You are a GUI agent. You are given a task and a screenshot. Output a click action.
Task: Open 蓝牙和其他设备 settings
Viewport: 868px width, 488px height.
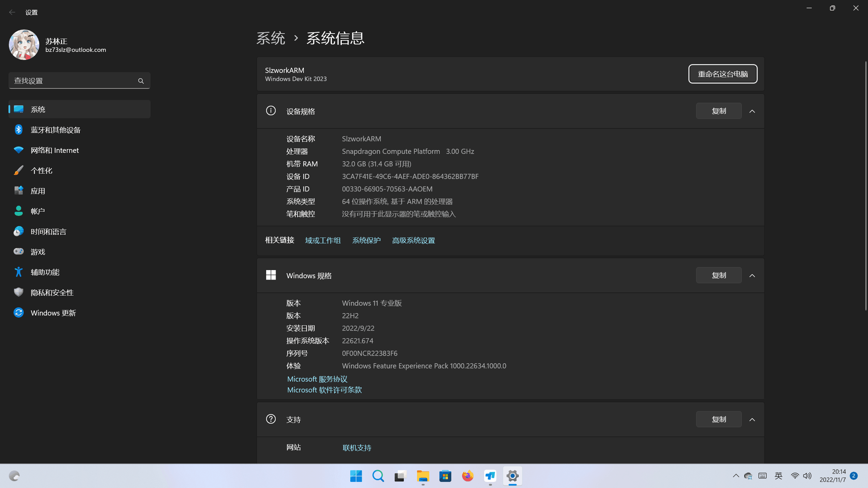(79, 129)
